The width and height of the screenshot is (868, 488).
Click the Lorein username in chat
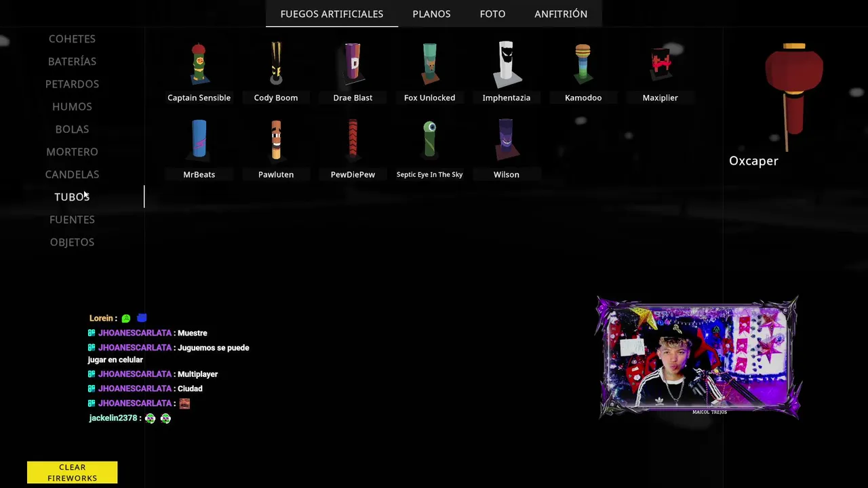(101, 318)
